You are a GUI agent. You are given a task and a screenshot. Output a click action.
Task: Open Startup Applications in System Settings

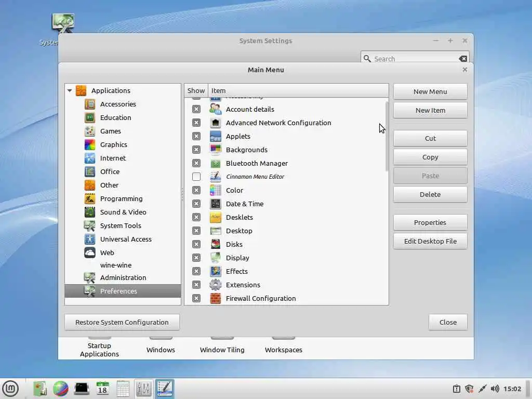pos(99,350)
